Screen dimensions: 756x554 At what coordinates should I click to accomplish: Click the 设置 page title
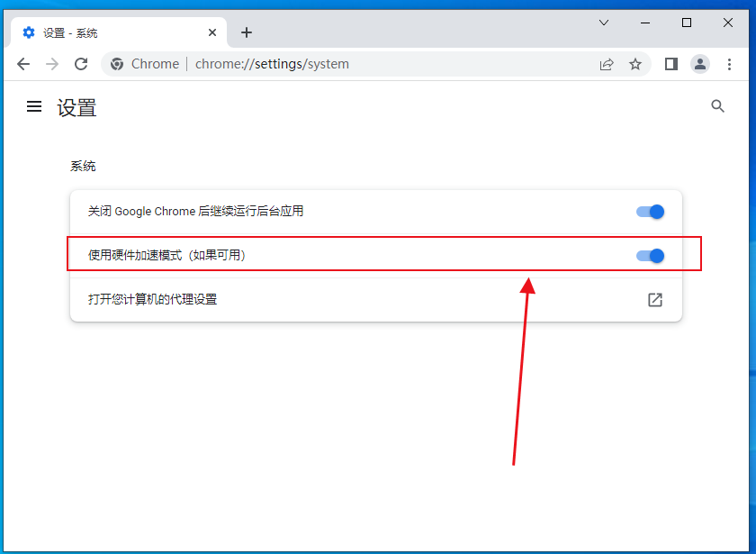click(76, 107)
